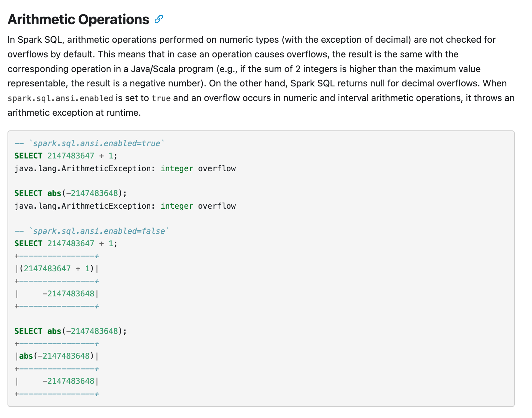Click the Arithmetic Operations heading
Viewport: 532px width, 418px height.
coord(78,20)
